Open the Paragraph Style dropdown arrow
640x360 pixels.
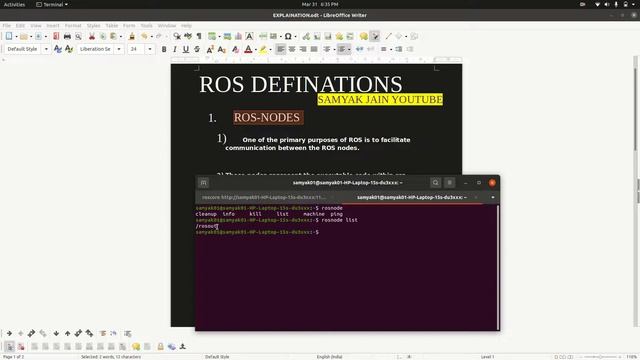(x=46, y=49)
